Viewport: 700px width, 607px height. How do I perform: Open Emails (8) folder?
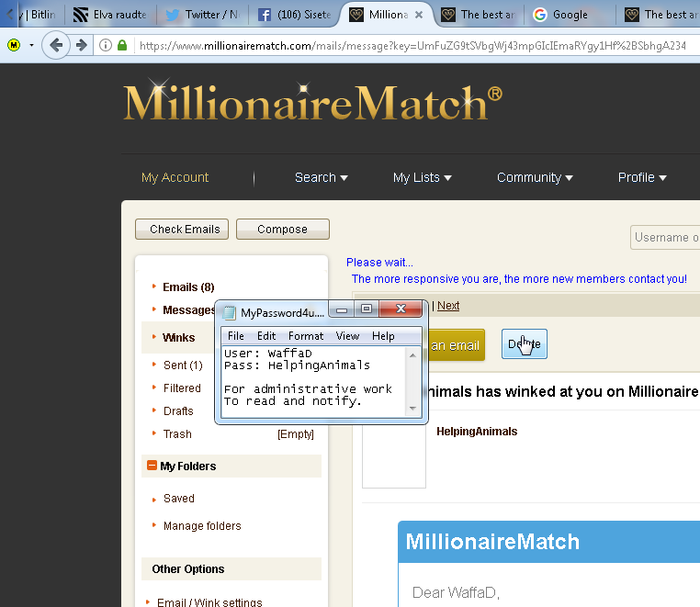188,287
